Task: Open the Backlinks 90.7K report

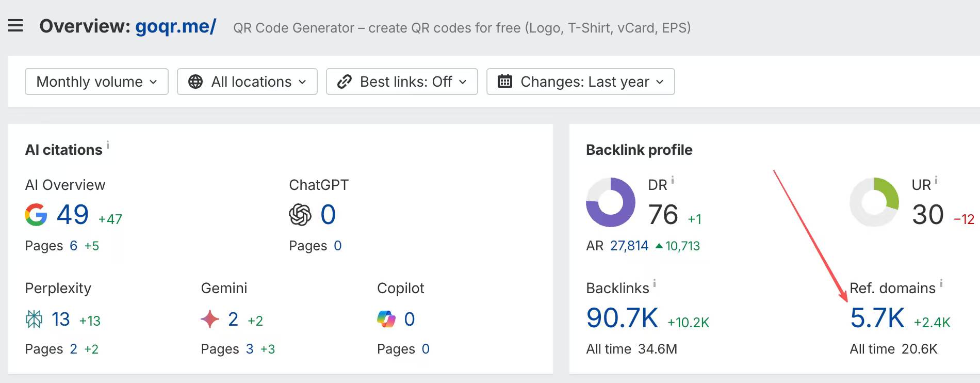Action: coord(623,318)
